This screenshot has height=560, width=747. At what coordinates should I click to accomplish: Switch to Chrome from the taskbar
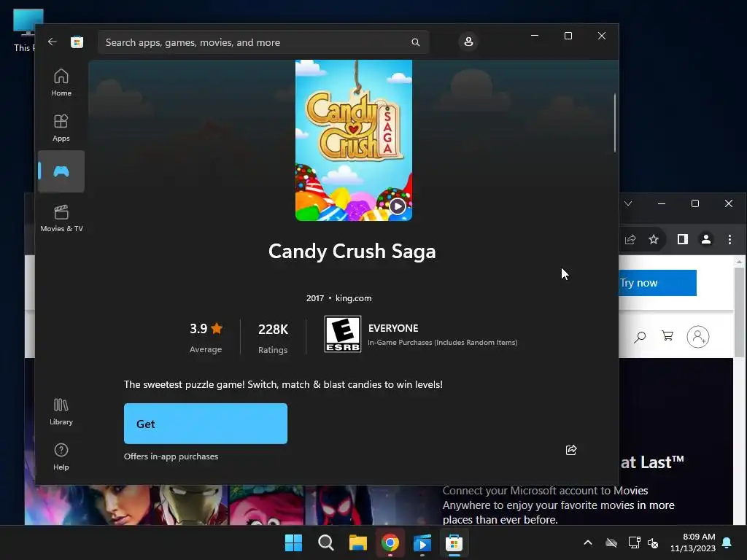tap(390, 542)
